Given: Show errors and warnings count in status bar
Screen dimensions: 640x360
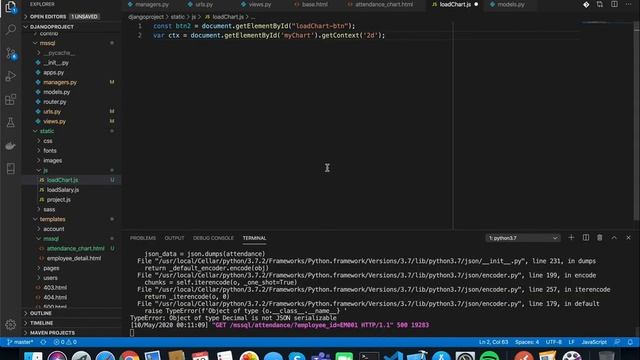Looking at the screenshot, I should pos(65,342).
